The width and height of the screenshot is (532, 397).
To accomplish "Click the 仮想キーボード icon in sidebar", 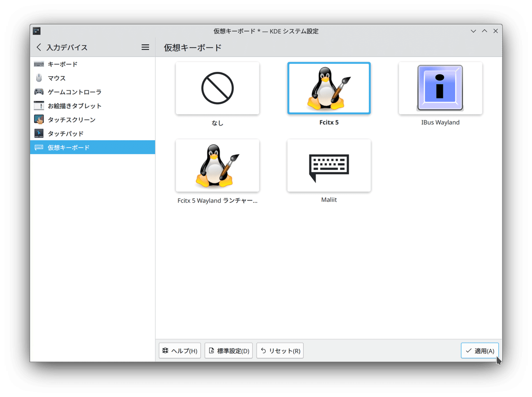I will (39, 147).
